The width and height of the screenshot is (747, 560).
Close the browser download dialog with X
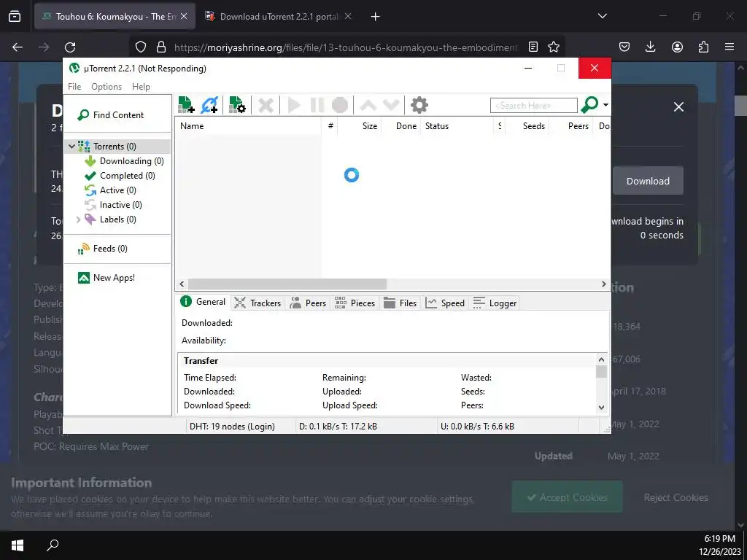coord(678,107)
